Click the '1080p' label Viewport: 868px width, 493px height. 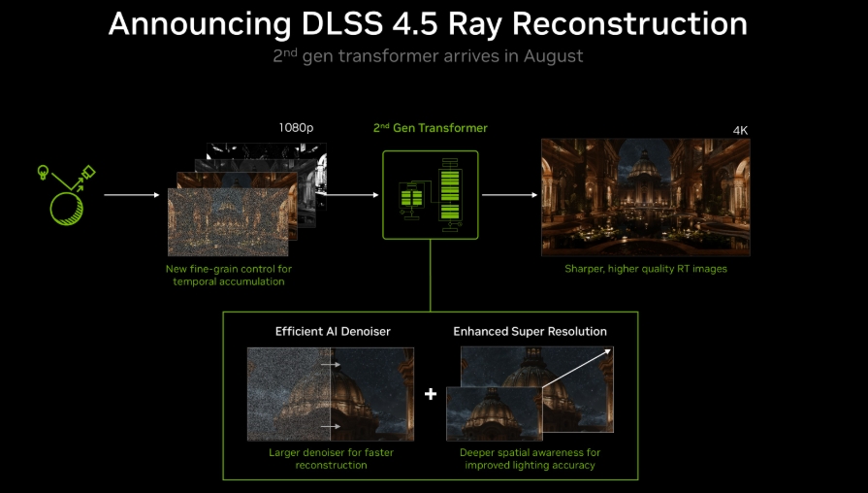click(296, 128)
